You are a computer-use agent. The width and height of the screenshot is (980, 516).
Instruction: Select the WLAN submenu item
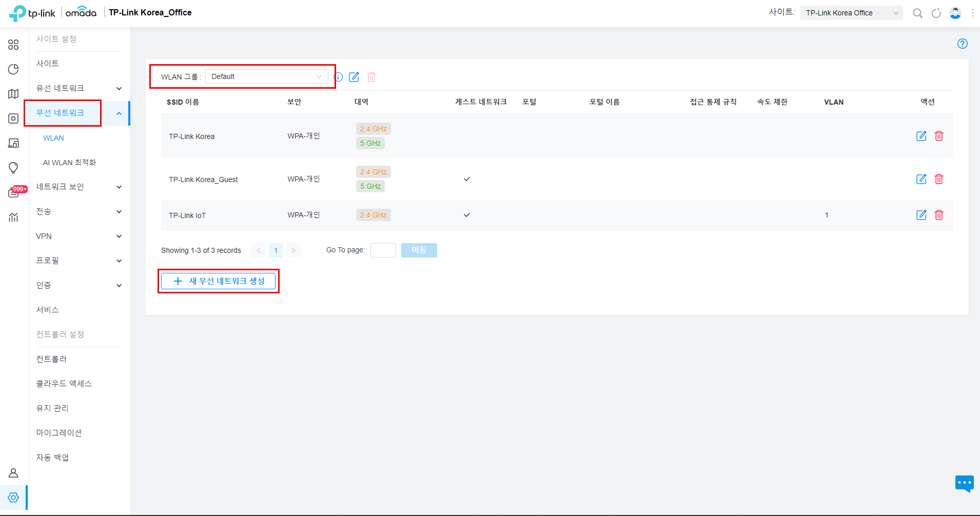click(53, 138)
